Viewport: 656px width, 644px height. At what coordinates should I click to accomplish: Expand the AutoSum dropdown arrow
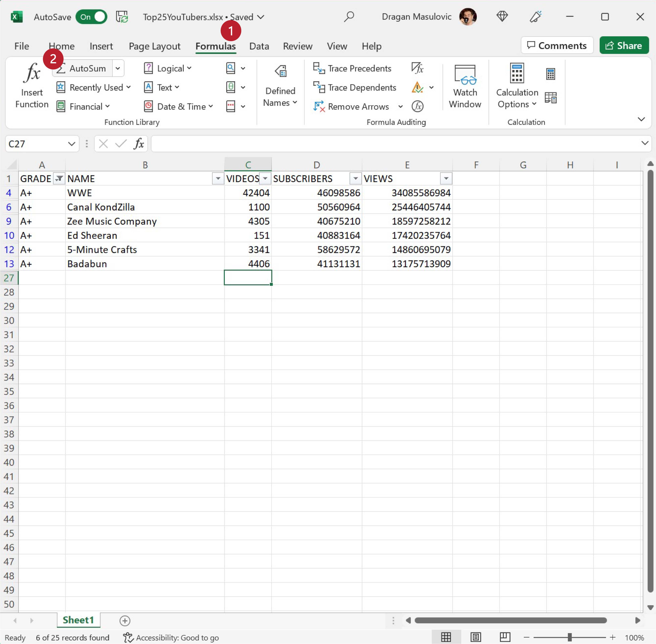pos(117,68)
